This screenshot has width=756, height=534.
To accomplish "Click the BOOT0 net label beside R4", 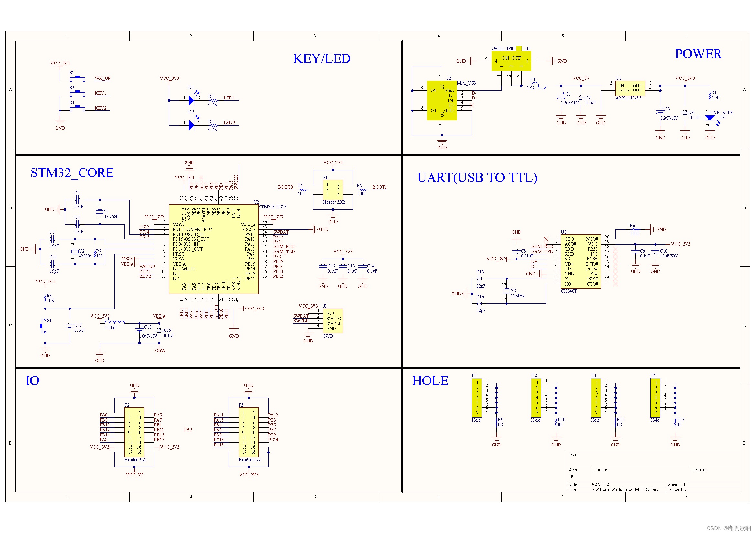I will (x=285, y=187).
